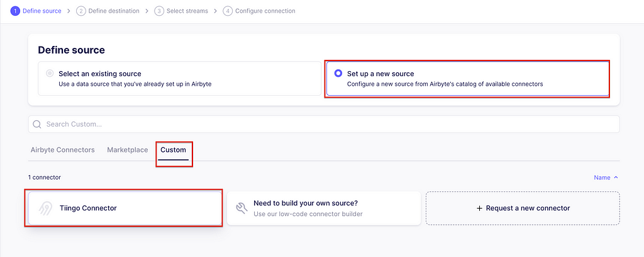Click the step 2 circle icon
Viewport: 644px width, 257px height.
pyautogui.click(x=81, y=11)
